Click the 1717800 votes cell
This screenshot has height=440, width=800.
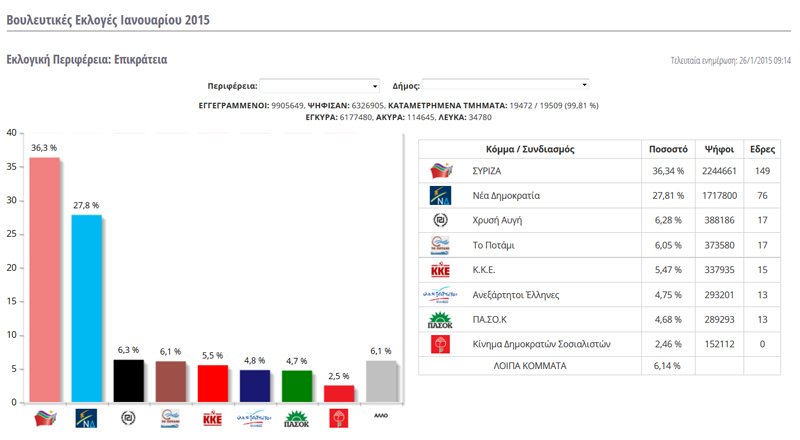[x=719, y=195]
